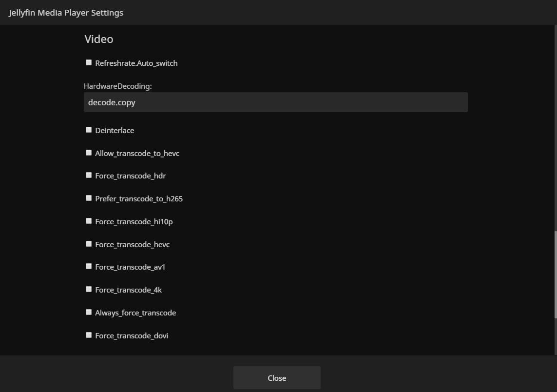The width and height of the screenshot is (557, 392).
Task: Toggle the Force_transcode_4k checkbox
Action: pyautogui.click(x=89, y=289)
